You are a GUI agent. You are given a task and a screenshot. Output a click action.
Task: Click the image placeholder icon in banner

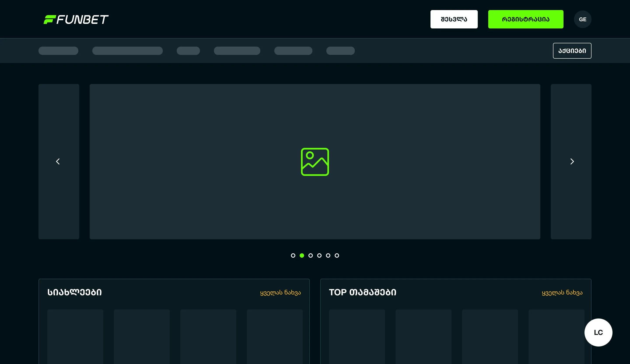pyautogui.click(x=315, y=162)
